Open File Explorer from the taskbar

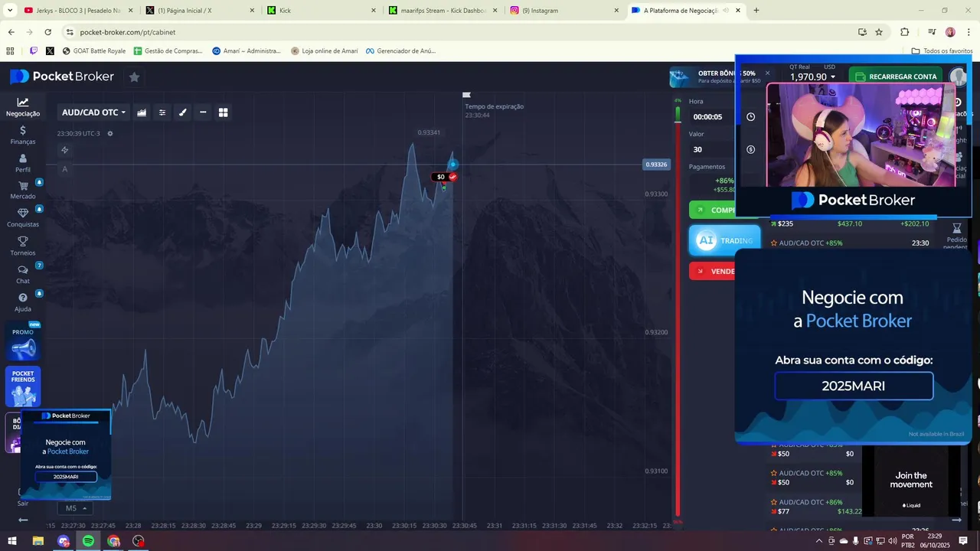38,541
